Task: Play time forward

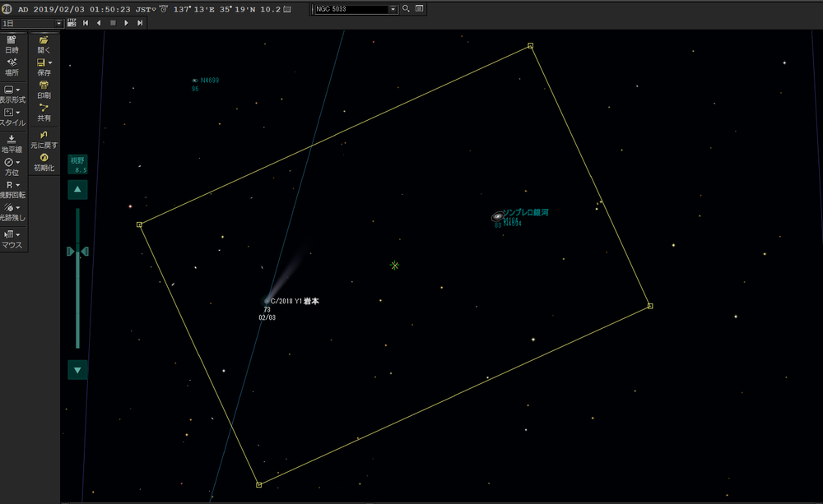Action: coord(127,22)
